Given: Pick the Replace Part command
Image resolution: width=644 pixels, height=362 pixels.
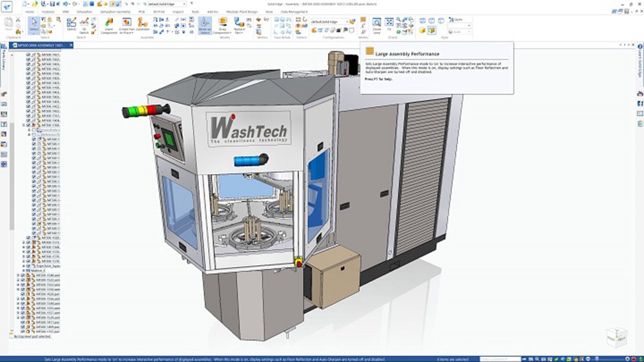Looking at the screenshot, I should (239, 25).
